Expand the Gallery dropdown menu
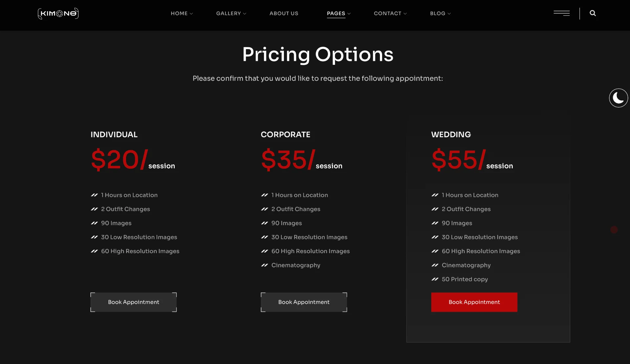The image size is (630, 364). click(231, 13)
